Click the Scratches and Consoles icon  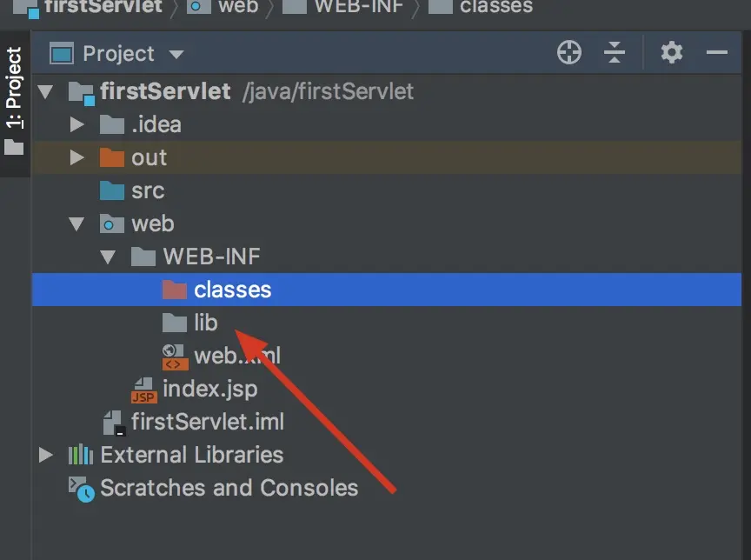pyautogui.click(x=81, y=489)
